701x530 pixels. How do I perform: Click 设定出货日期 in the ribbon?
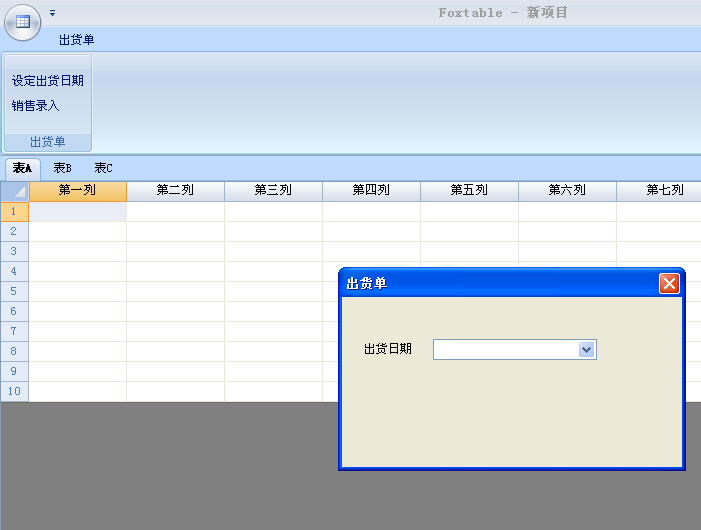pos(47,80)
